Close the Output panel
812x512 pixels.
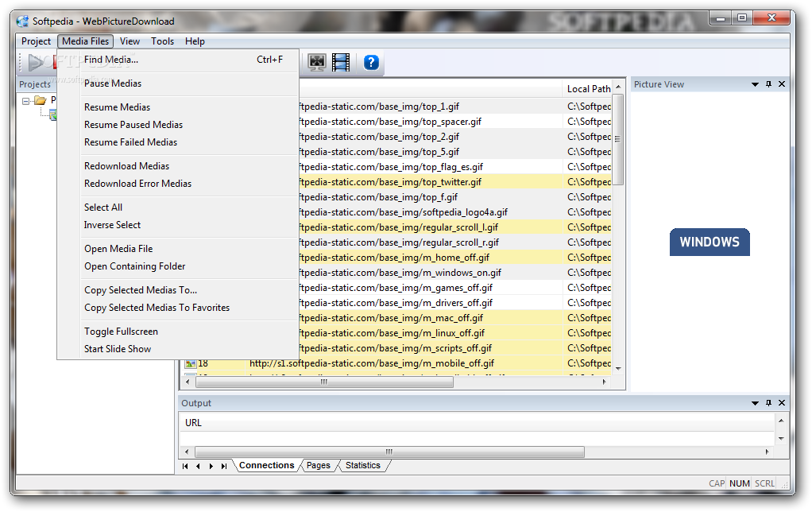click(x=782, y=402)
